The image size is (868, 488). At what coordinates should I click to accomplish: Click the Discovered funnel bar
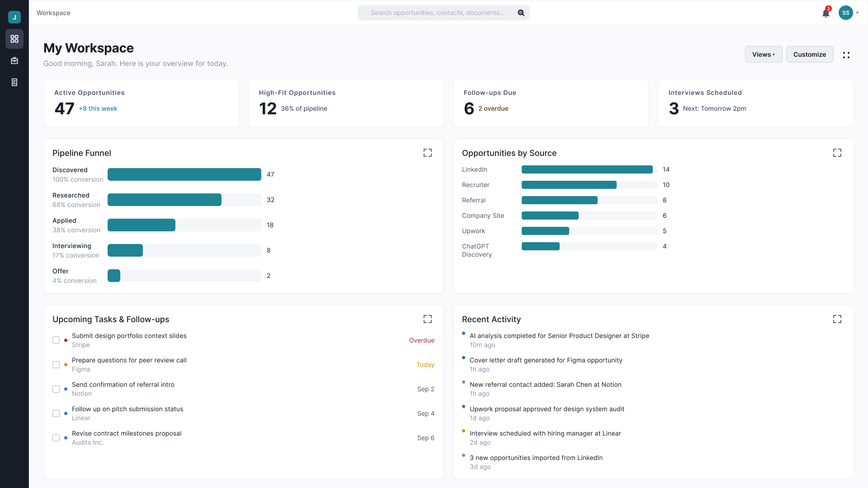(184, 174)
